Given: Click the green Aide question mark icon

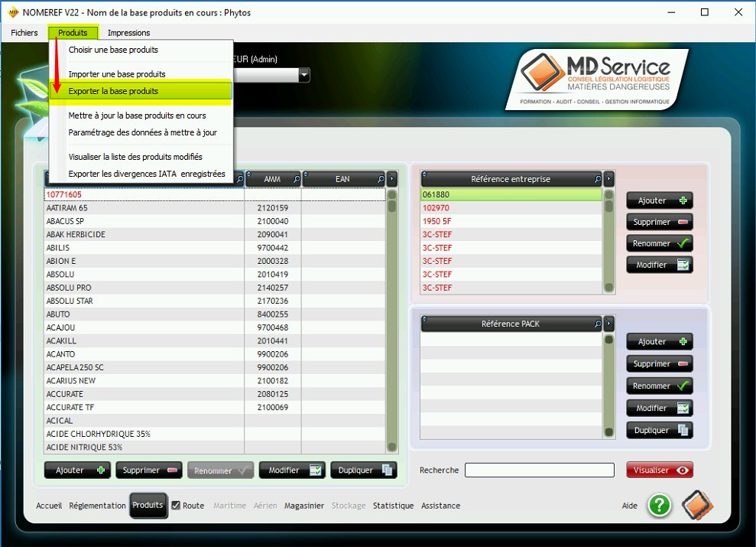Looking at the screenshot, I should click(x=660, y=505).
